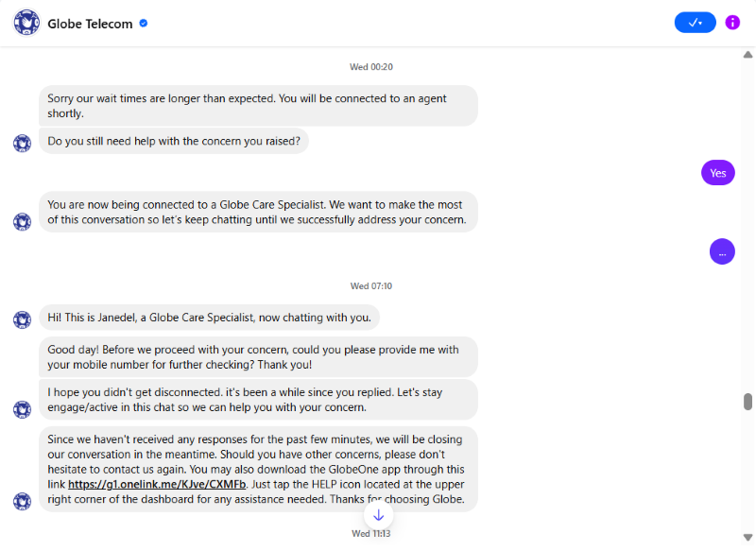Click avatar beside 'Do you still need help' message
Viewport: 756px width, 551px height.
[x=22, y=143]
